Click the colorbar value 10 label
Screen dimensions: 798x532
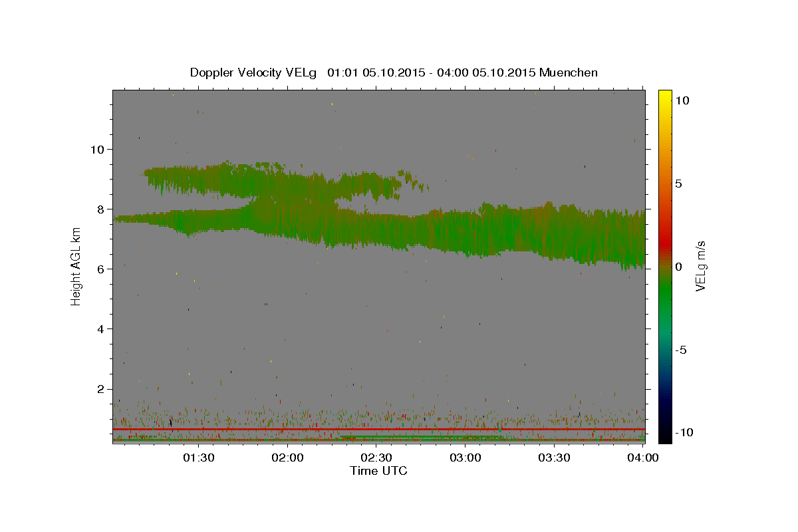tap(682, 100)
